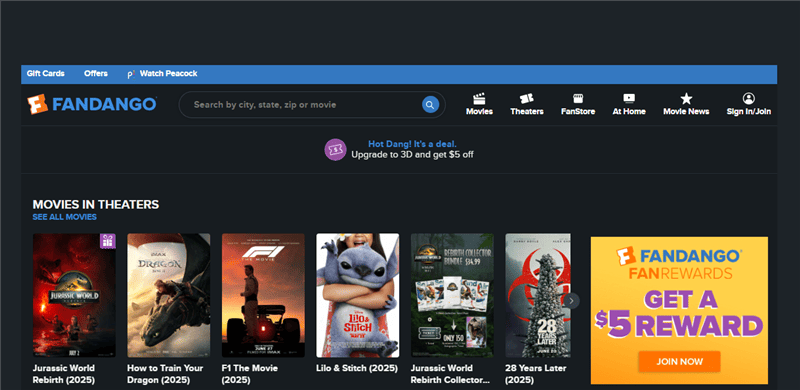Open Movies clapperboard icon in navigation
The image size is (800, 390).
(479, 99)
